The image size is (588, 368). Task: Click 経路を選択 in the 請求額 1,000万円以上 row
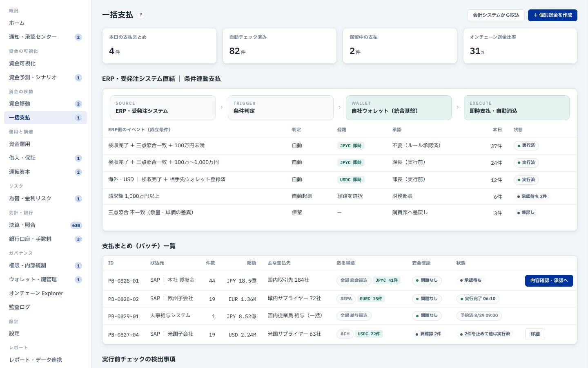(350, 196)
